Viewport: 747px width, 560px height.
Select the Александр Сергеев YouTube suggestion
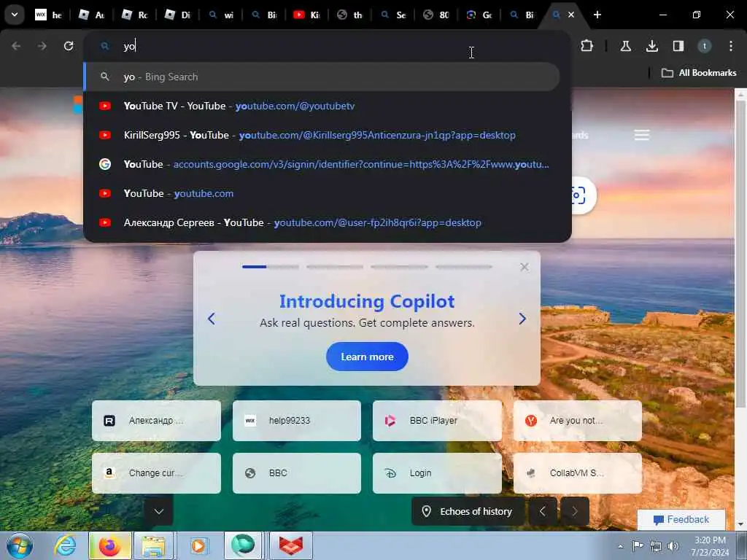coord(322,222)
